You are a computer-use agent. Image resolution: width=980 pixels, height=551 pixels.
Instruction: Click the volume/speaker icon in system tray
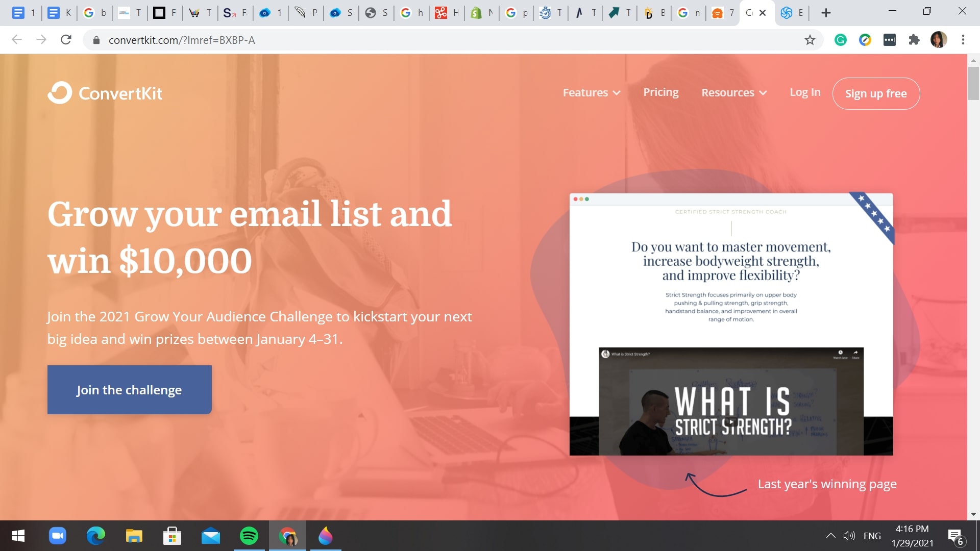point(850,535)
